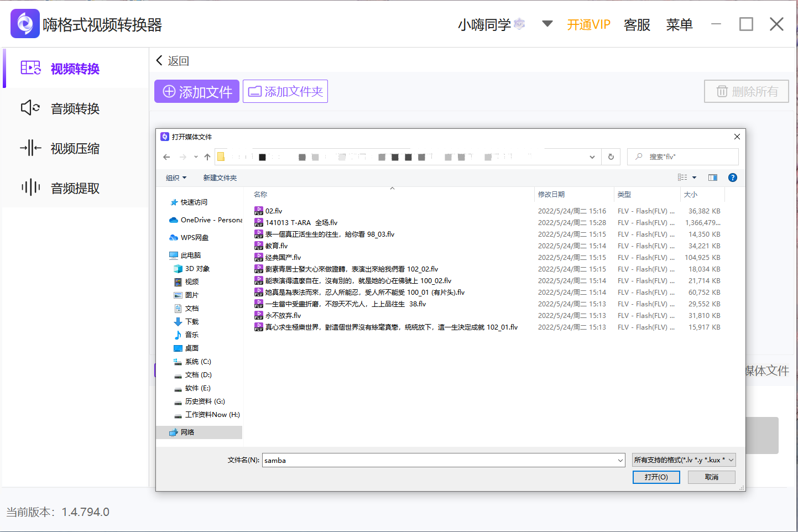Expand the address bar path dropdown
This screenshot has width=798, height=532.
click(592, 157)
